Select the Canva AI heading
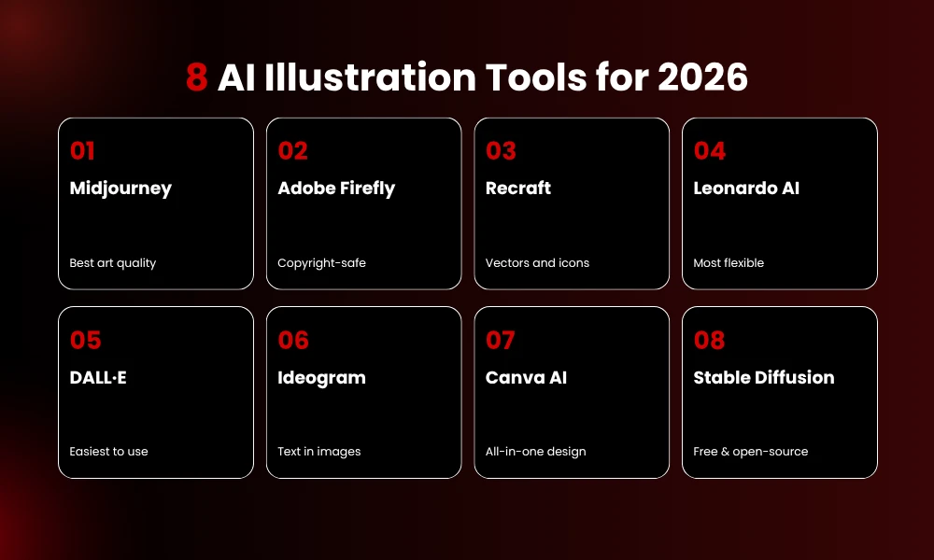This screenshot has height=560, width=934. click(x=526, y=377)
